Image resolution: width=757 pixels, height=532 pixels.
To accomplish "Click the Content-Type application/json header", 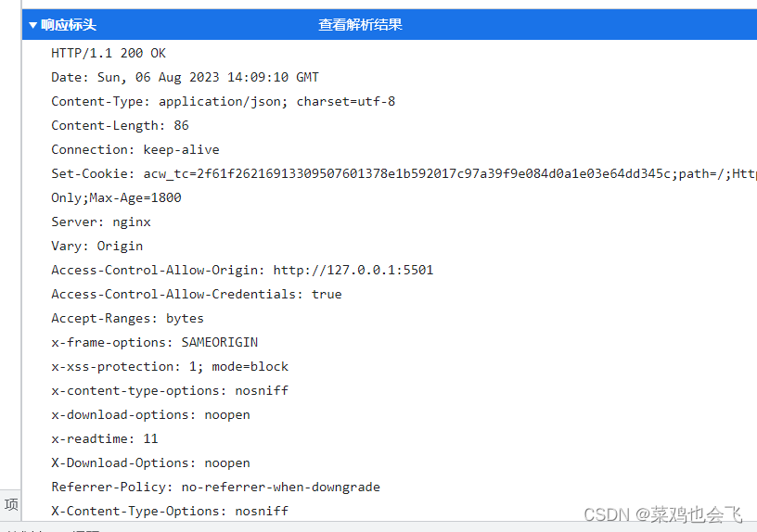I will [x=223, y=101].
